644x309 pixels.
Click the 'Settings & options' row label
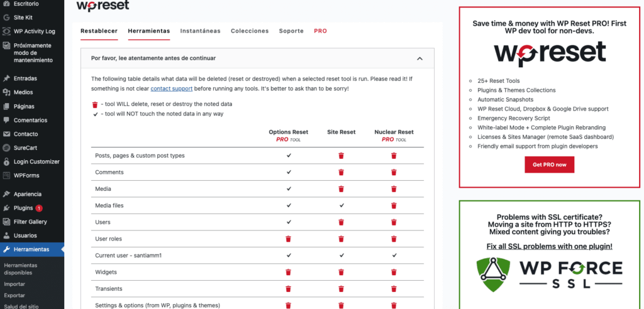pos(158,306)
